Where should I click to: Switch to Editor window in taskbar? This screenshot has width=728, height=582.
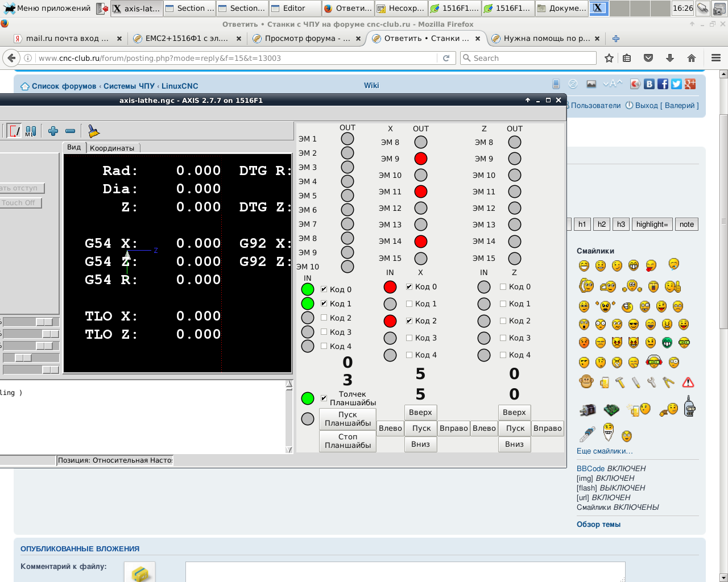click(x=294, y=8)
